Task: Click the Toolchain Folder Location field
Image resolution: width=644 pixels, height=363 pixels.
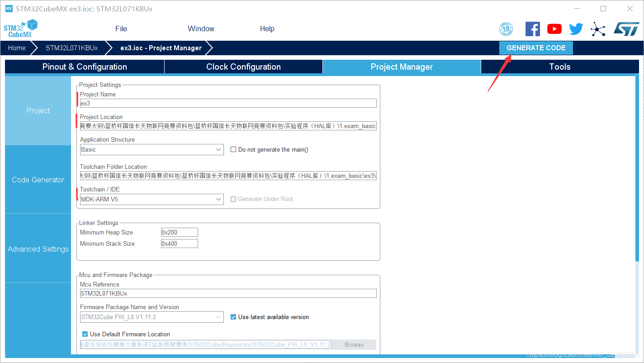Action: pos(228,176)
